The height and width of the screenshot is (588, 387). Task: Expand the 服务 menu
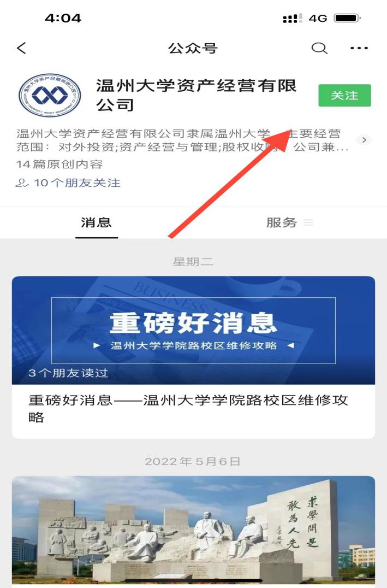[289, 223]
